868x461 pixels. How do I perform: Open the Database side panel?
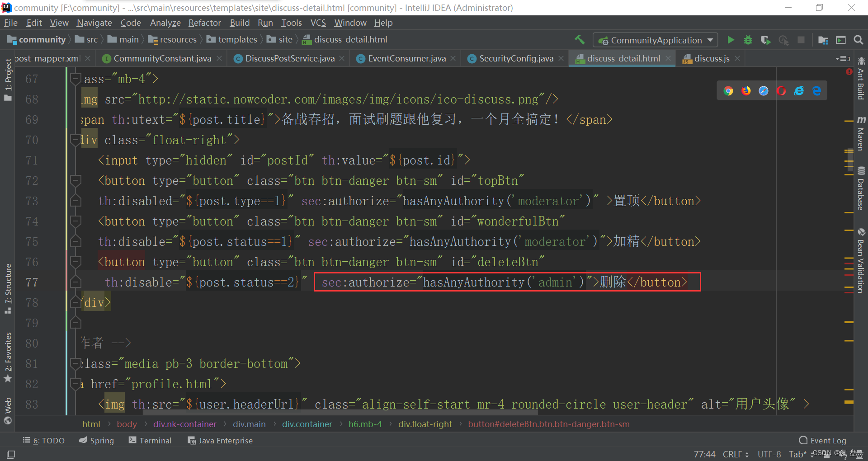(x=861, y=188)
